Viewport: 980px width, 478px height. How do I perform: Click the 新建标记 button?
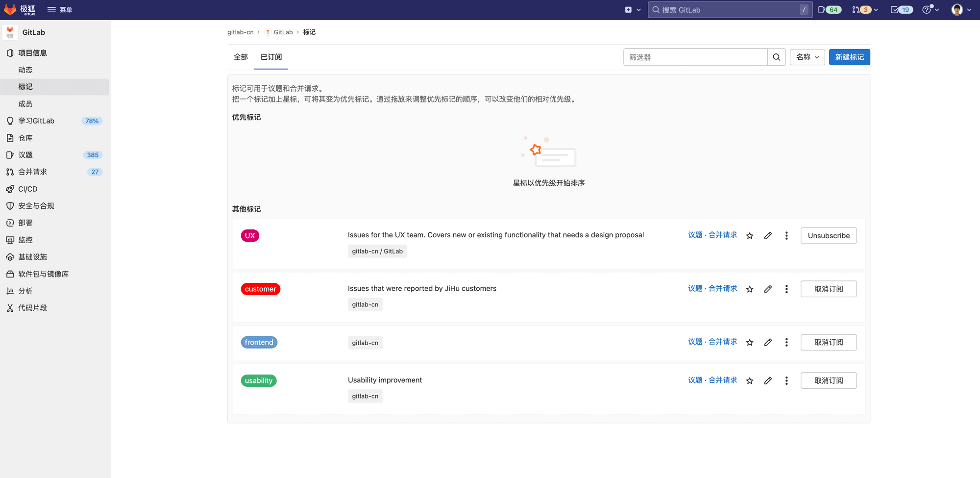coord(850,57)
